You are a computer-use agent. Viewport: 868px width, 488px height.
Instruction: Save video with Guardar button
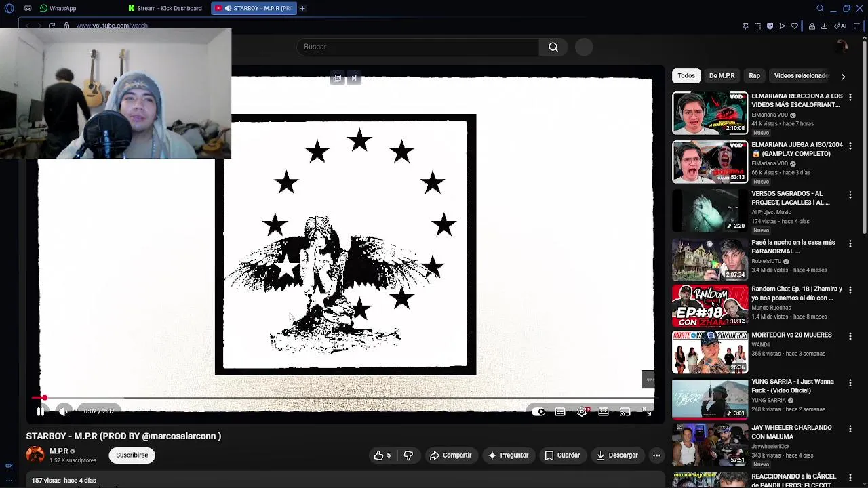point(563,455)
